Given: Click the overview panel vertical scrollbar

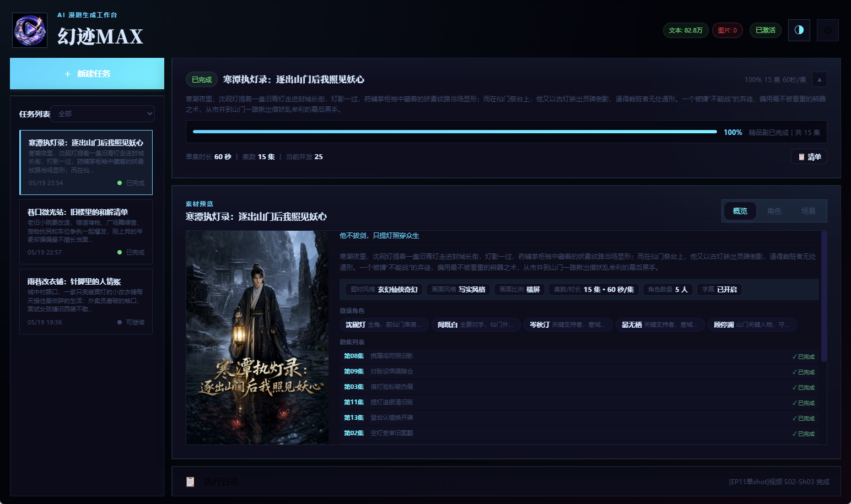Looking at the screenshot, I should click(824, 296).
